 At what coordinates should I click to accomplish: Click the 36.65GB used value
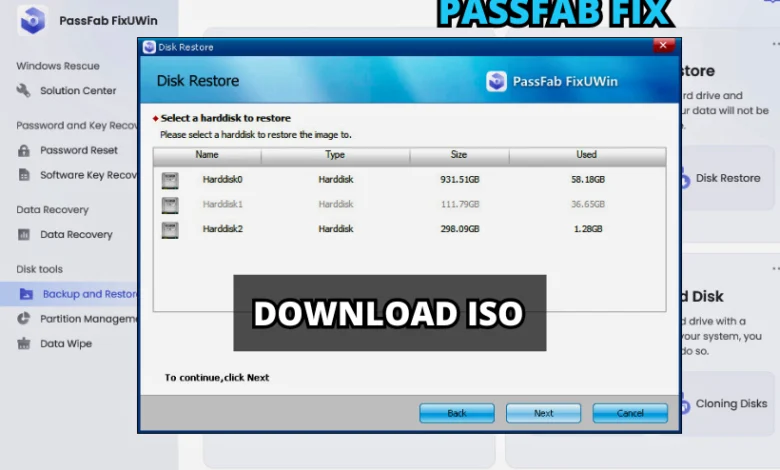click(x=588, y=204)
